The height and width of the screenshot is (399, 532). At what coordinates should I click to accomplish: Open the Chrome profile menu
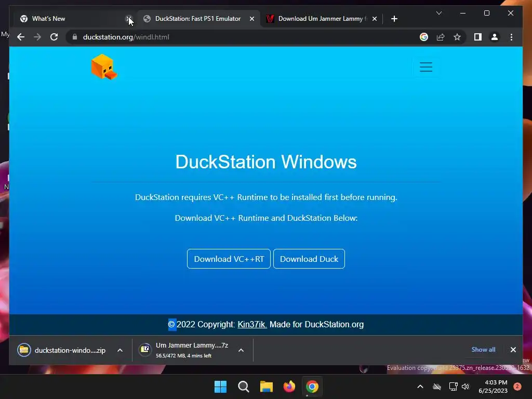(x=495, y=37)
